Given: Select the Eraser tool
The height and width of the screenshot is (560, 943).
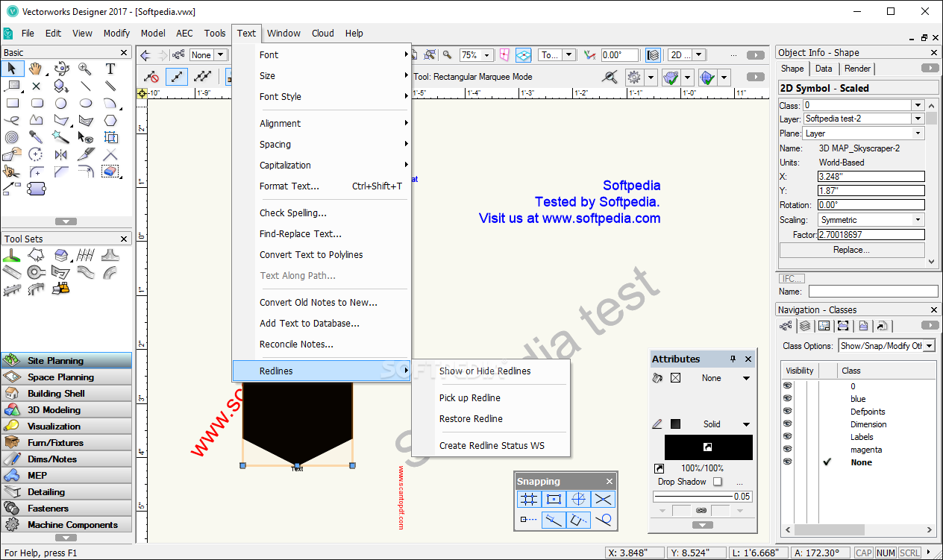Looking at the screenshot, I should 110,172.
